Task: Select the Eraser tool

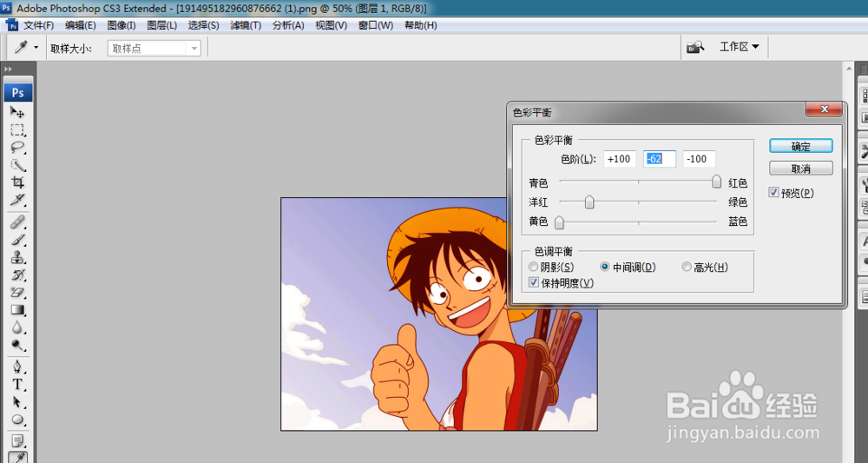Action: (x=17, y=292)
